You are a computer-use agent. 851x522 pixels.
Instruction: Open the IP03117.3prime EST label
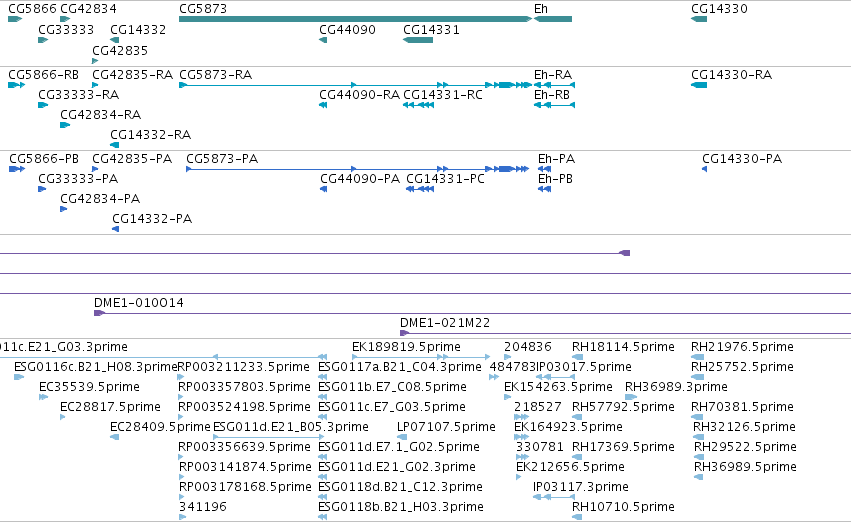581,487
